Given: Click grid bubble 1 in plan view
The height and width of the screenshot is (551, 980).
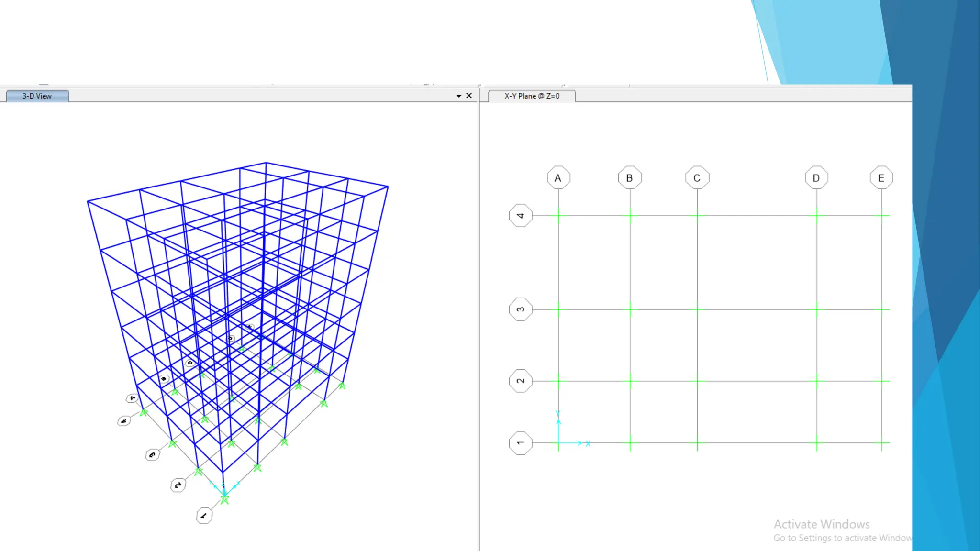Looking at the screenshot, I should tap(521, 443).
